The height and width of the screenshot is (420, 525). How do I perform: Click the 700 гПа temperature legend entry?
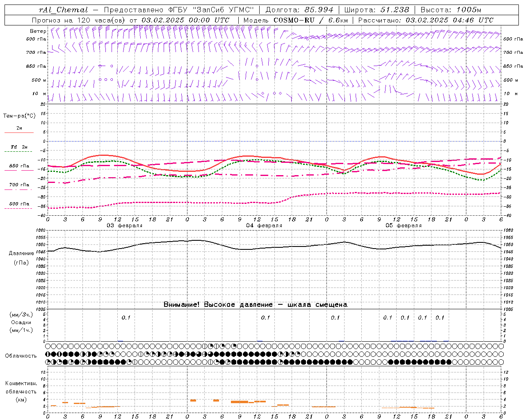[19, 185]
